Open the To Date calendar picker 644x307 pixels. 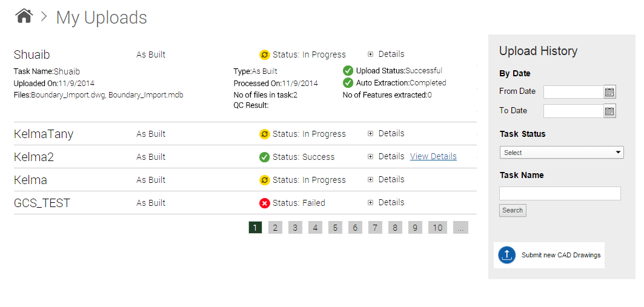click(x=609, y=111)
